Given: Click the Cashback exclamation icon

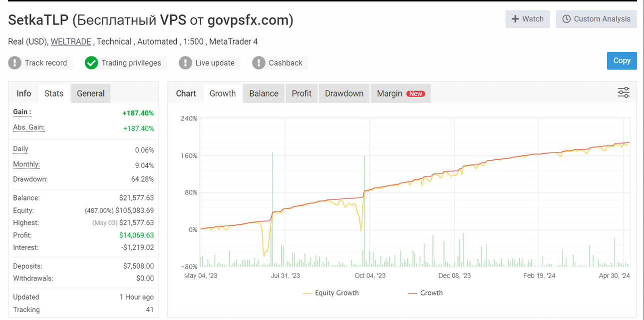Looking at the screenshot, I should (259, 63).
